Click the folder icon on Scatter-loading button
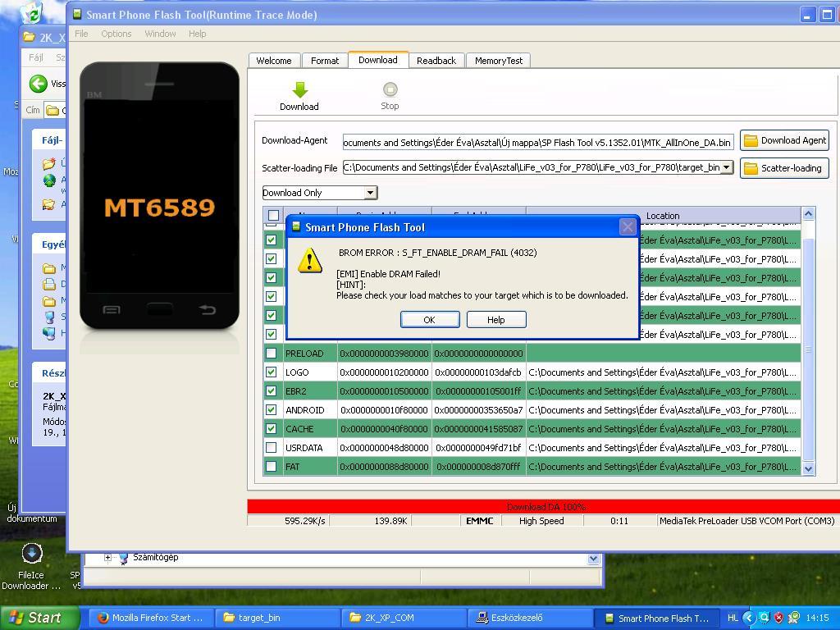This screenshot has width=840, height=630. pos(751,168)
